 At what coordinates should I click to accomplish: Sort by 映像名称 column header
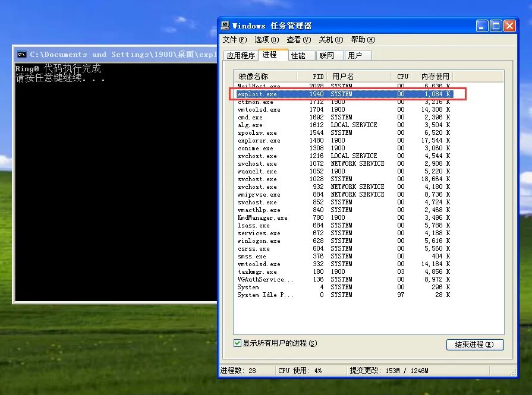265,76
